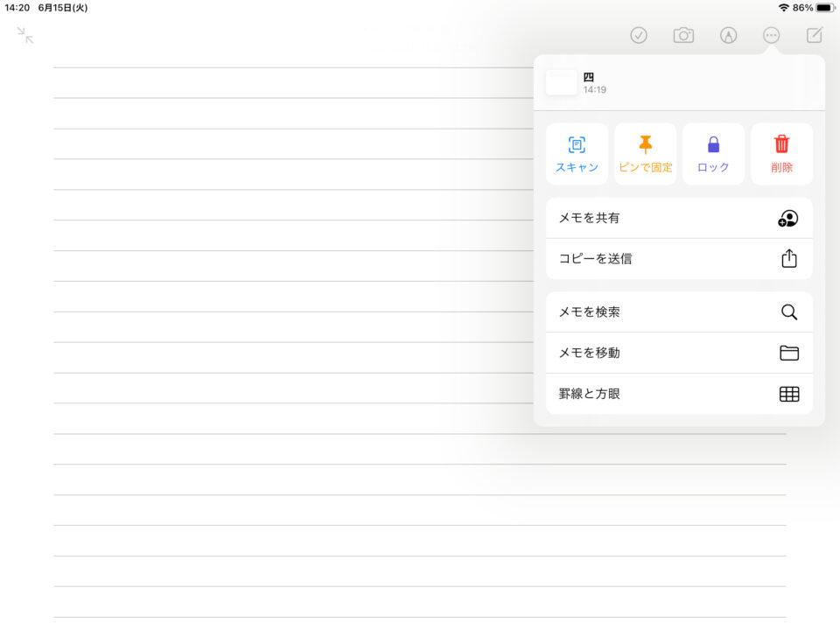Tap the スキャン scan button

pos(577,154)
